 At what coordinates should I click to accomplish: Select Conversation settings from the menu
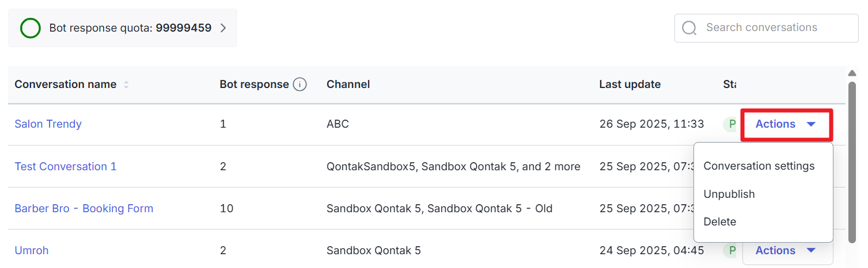(759, 166)
